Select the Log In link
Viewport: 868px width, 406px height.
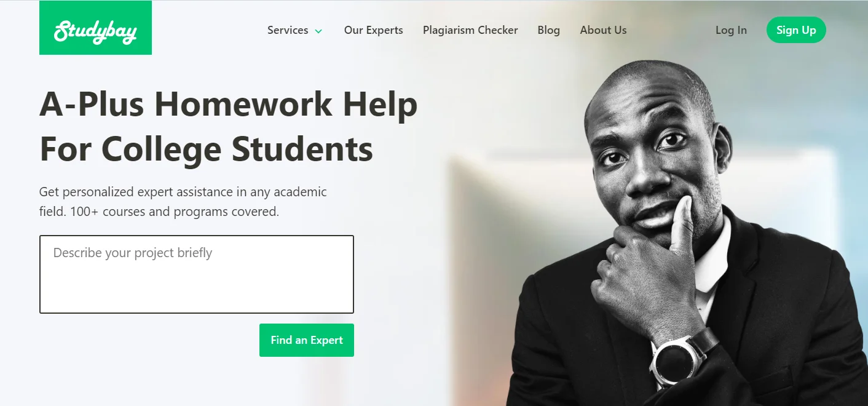tap(731, 30)
